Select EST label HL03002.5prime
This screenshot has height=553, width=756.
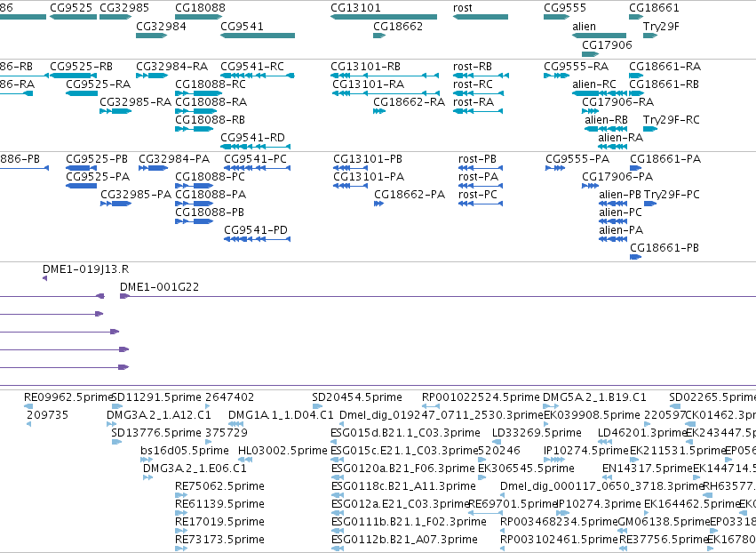pos(282,451)
